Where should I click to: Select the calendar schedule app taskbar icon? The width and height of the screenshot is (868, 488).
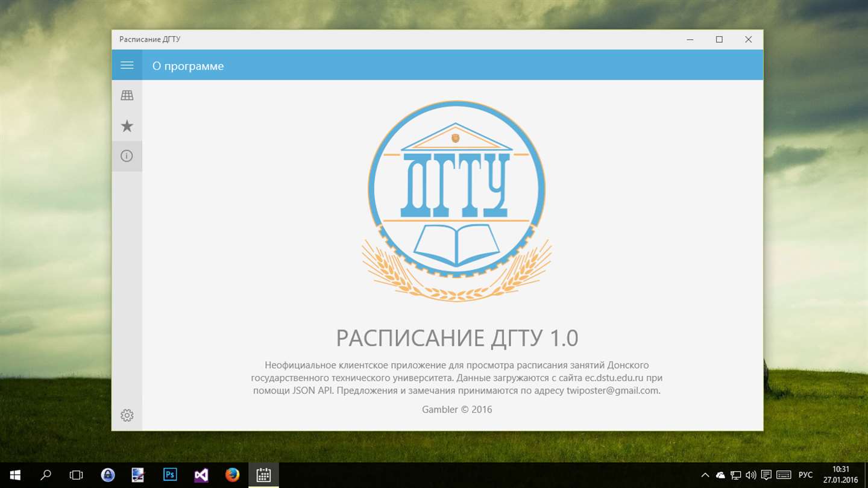point(263,475)
